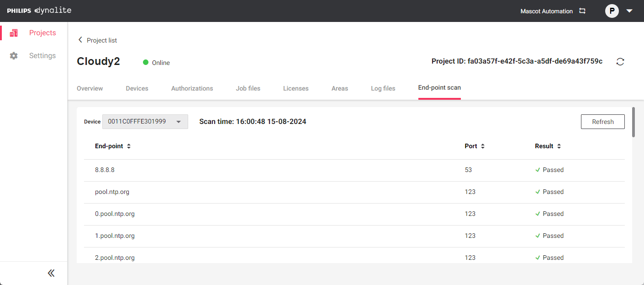Click the Settings gear icon

pos(14,56)
